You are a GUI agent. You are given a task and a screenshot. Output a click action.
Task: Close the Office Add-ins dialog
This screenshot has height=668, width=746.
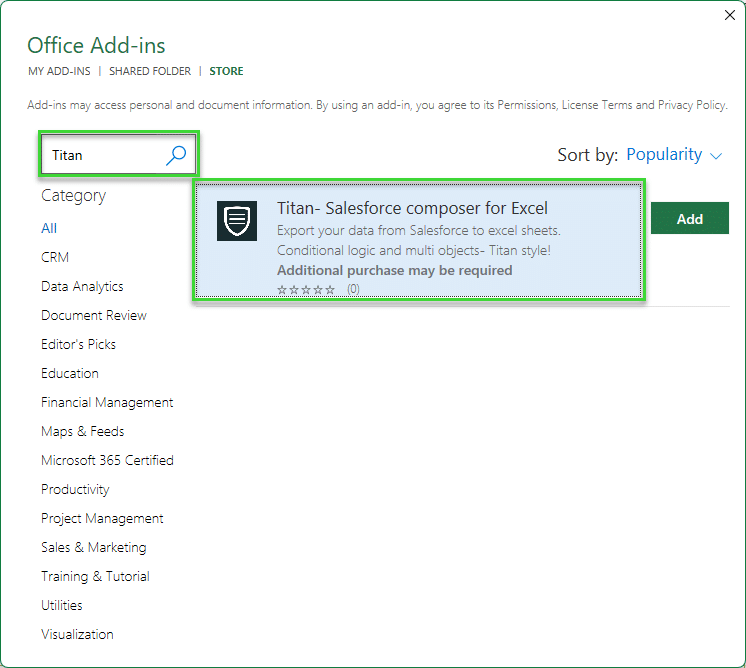[730, 15]
